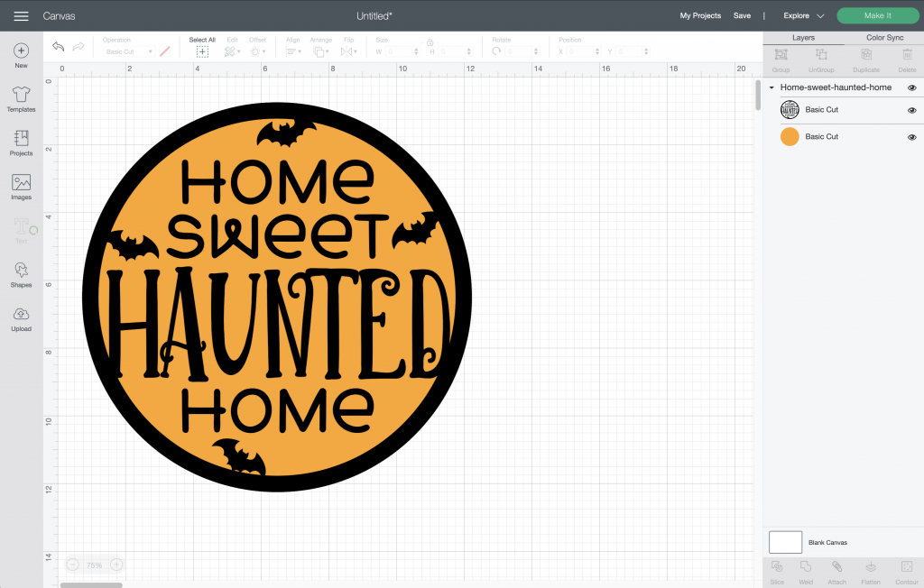Hide the orange circle Basic Cut layer

coord(911,137)
